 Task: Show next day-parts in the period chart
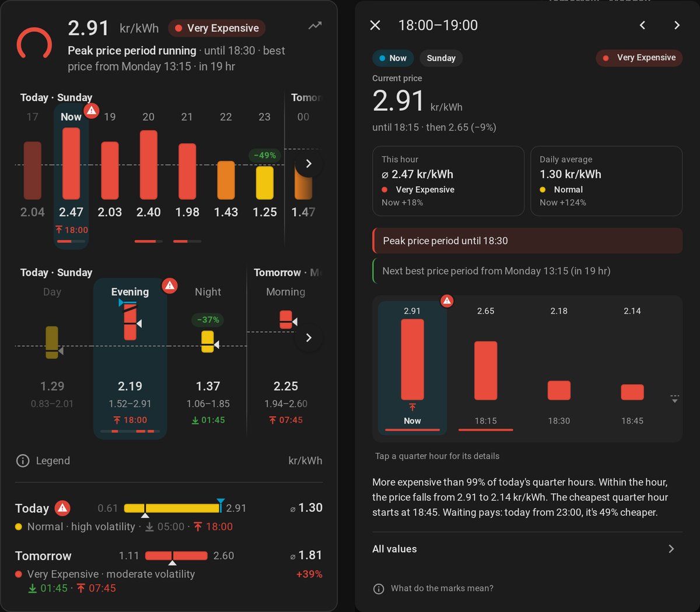pos(309,338)
